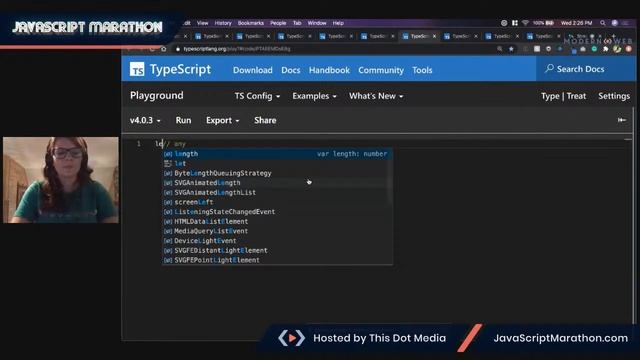
Task: Open the History menu
Action: coord(223,23)
